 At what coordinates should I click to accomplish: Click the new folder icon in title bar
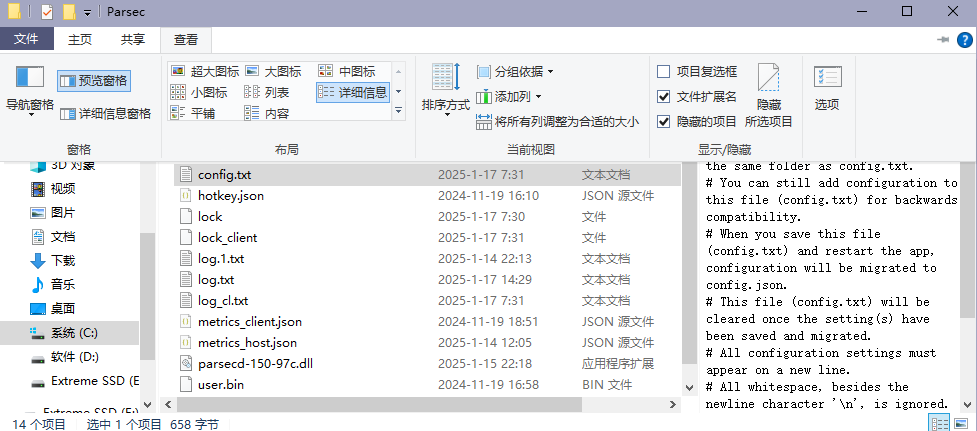point(69,12)
